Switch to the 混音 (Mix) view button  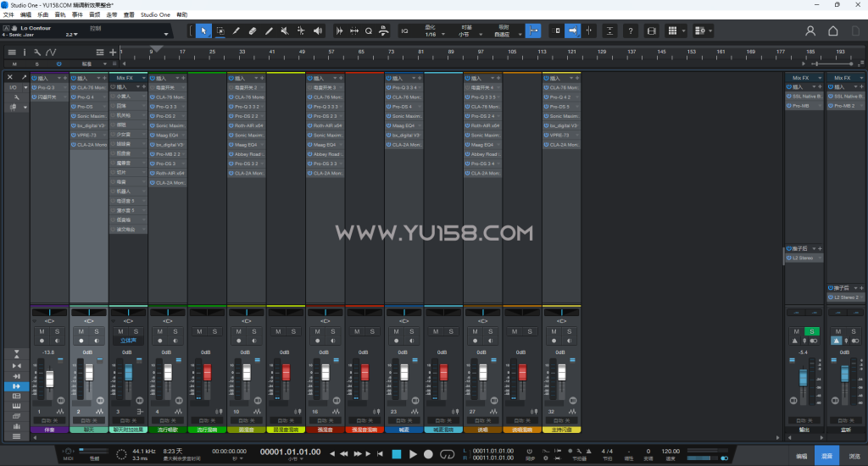pos(826,456)
